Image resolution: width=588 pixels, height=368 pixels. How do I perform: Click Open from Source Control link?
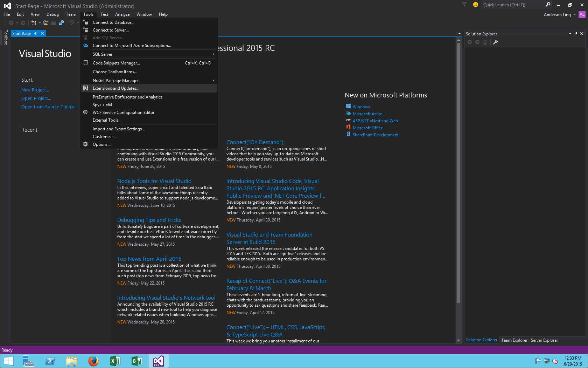point(50,107)
